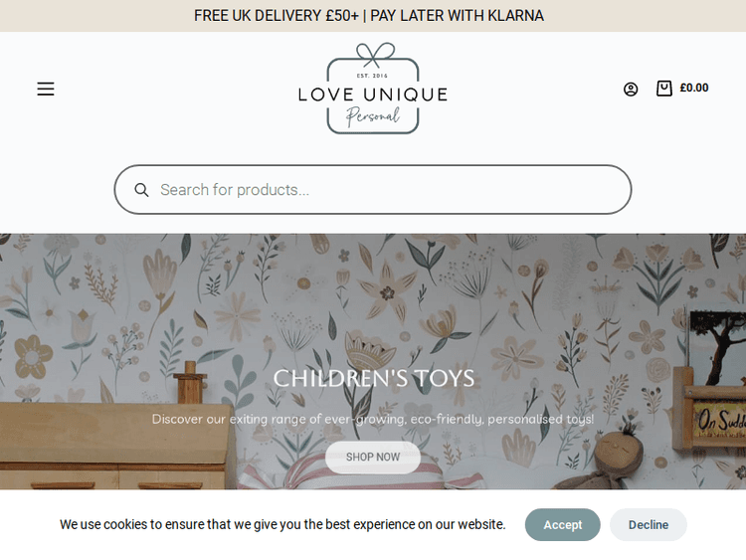Image resolution: width=746 pixels, height=560 pixels.
Task: Open the hamburger navigation menu
Action: [x=46, y=89]
